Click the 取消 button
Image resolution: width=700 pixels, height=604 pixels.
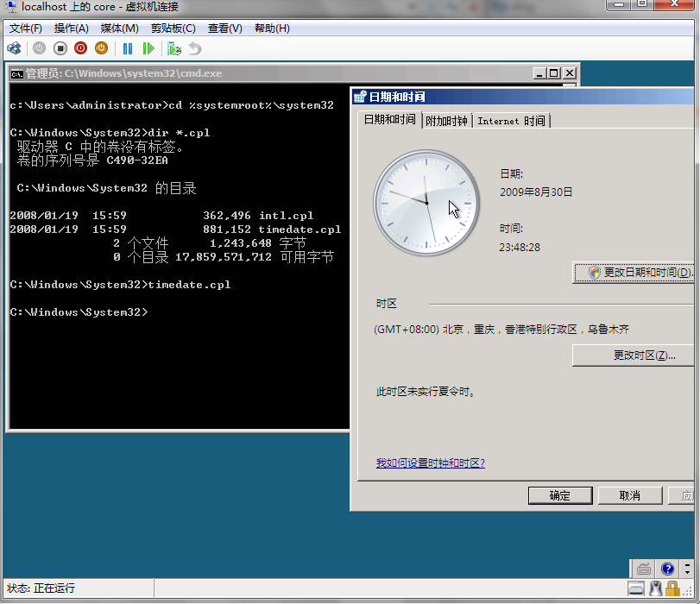pos(630,495)
